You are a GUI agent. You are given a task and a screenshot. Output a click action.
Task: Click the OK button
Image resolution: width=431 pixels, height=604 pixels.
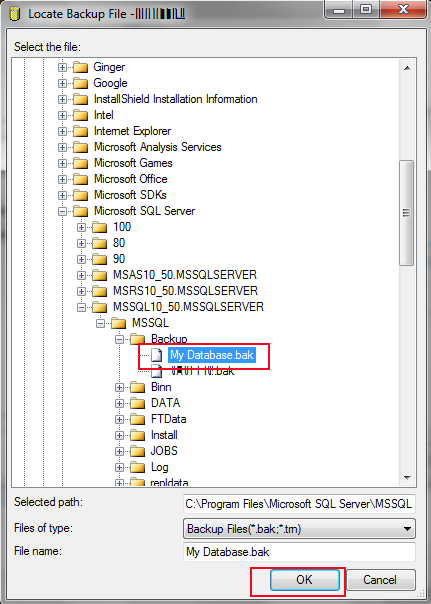coord(305,580)
